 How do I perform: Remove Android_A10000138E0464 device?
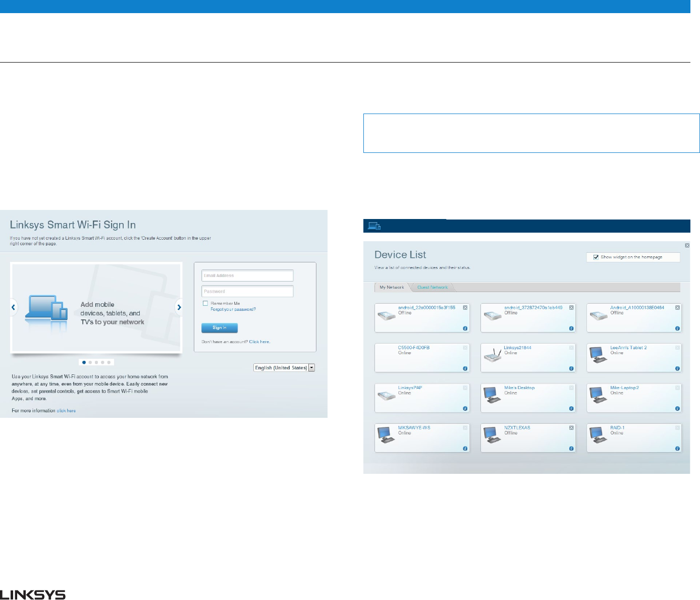click(677, 307)
